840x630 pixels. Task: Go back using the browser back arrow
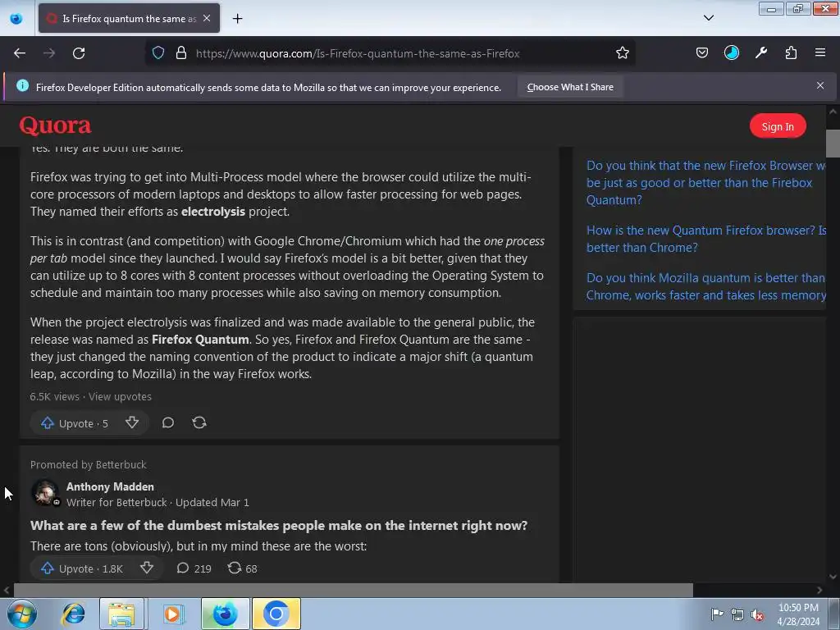tap(20, 53)
